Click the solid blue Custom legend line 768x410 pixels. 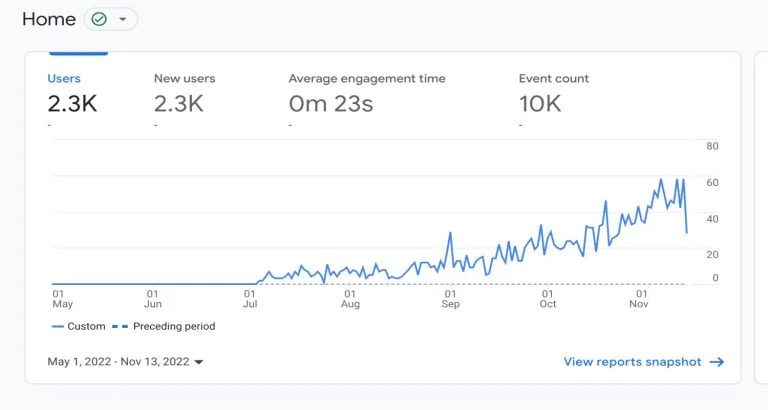click(56, 327)
